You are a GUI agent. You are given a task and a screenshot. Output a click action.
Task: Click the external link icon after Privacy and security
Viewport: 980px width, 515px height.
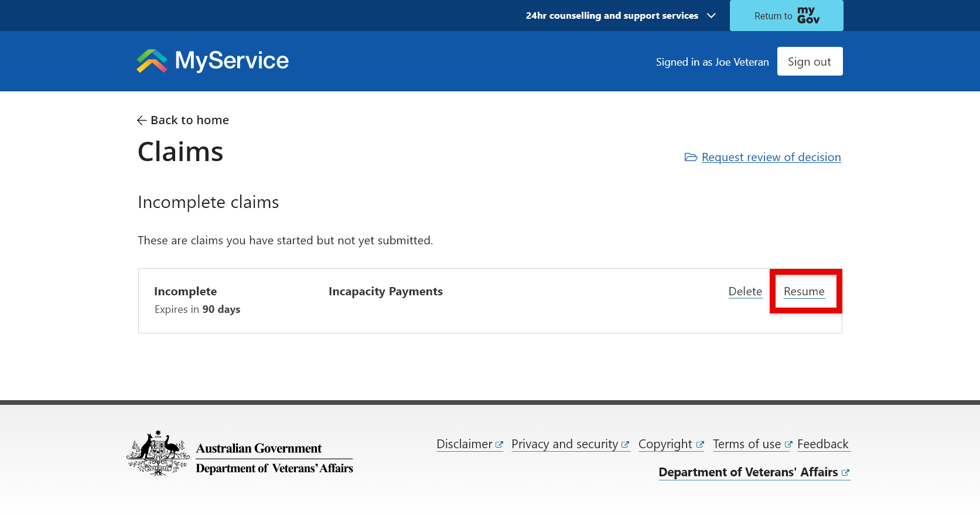pyautogui.click(x=625, y=445)
